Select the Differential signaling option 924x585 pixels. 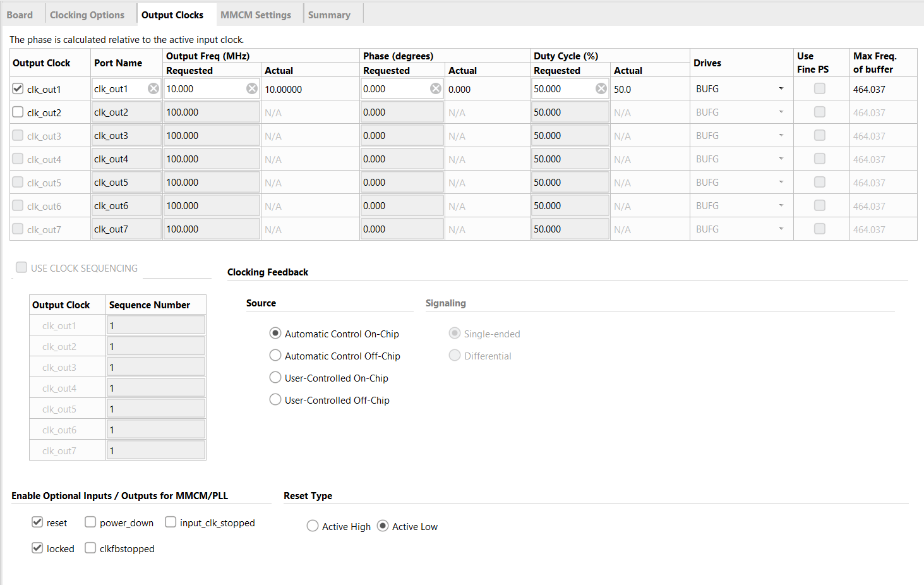coord(455,356)
